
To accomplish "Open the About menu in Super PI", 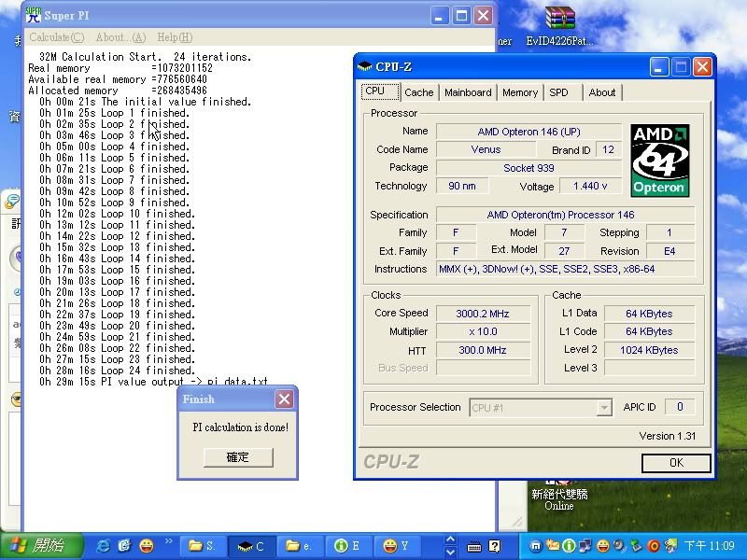I will click(120, 37).
